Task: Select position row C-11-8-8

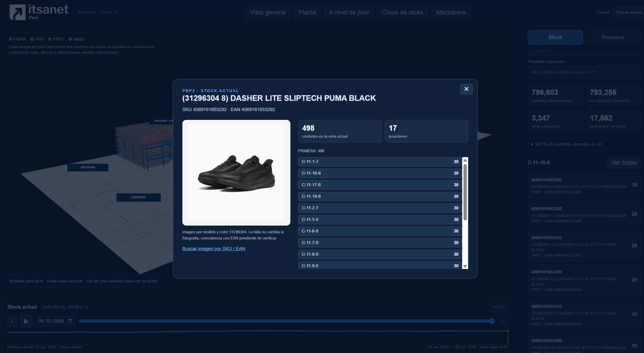Action: point(380,254)
